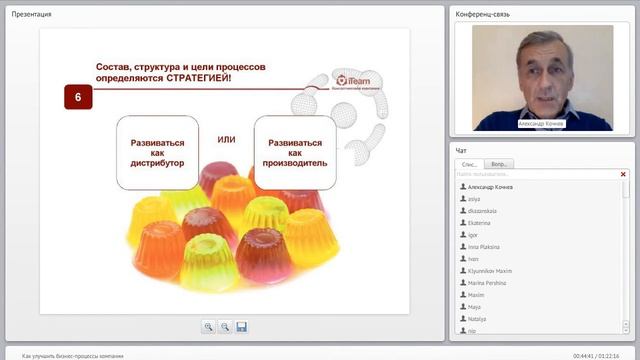Image resolution: width=640 pixels, height=360 pixels.
Task: Click the person icon beside Maya
Action: (463, 306)
